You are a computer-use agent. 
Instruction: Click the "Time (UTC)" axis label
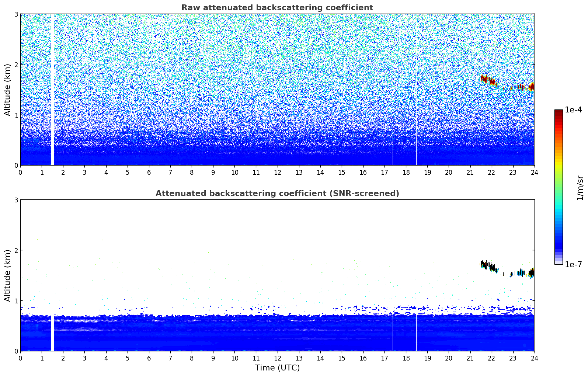[277, 368]
